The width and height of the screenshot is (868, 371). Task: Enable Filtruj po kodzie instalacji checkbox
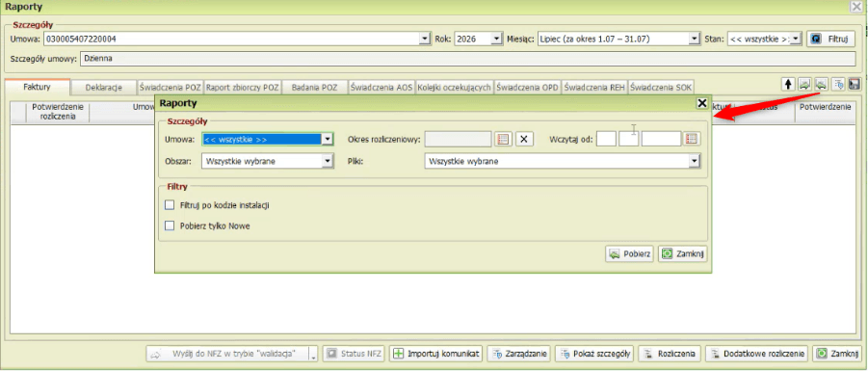tap(170, 205)
